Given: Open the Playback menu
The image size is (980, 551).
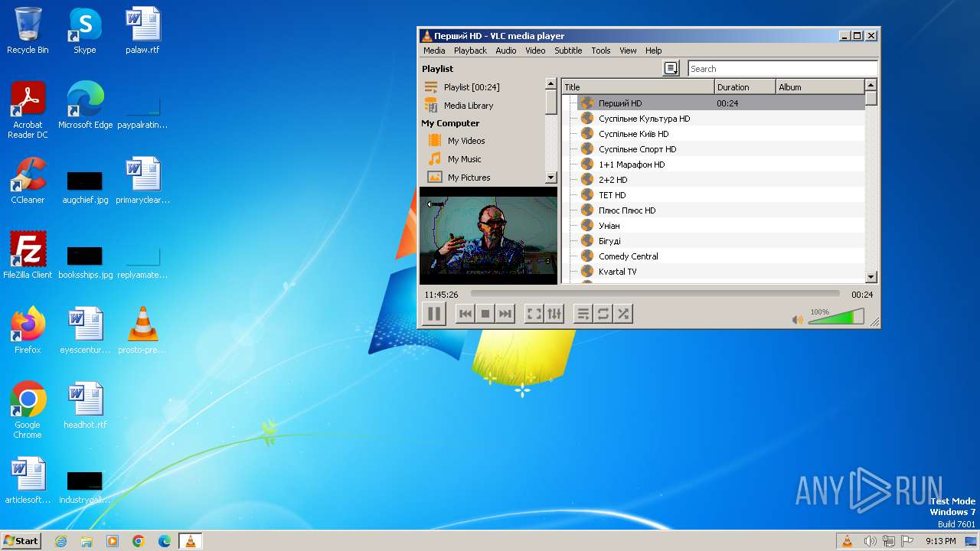Looking at the screenshot, I should (x=470, y=51).
